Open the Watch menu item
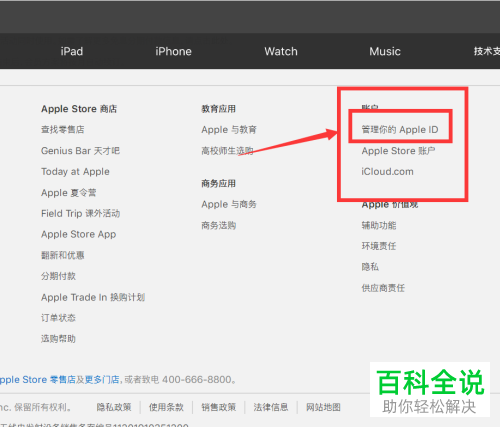 (x=281, y=51)
